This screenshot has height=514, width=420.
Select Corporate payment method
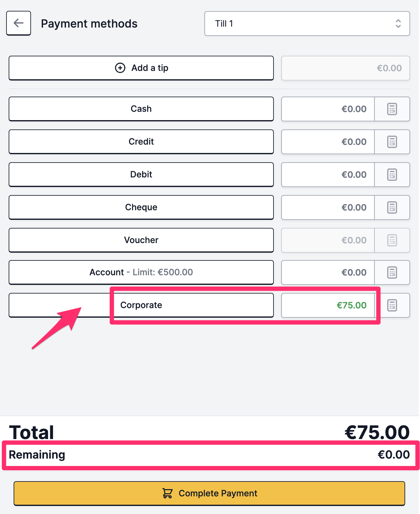[141, 305]
